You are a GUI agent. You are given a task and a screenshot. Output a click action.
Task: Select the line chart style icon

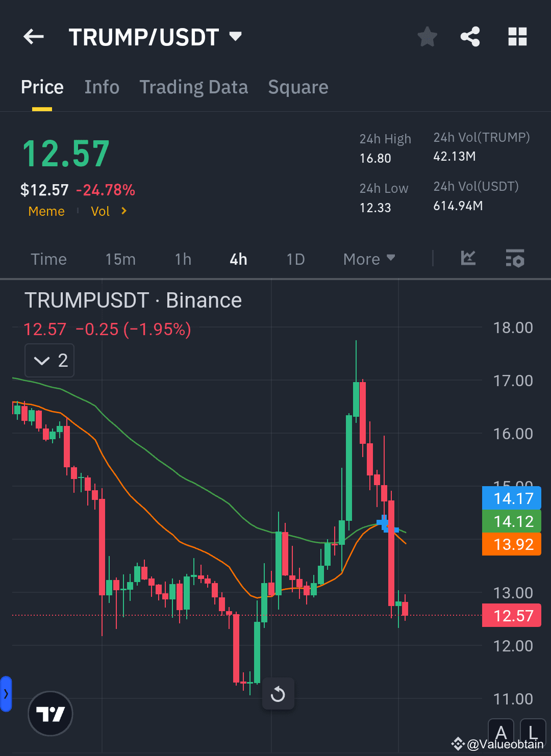468,259
